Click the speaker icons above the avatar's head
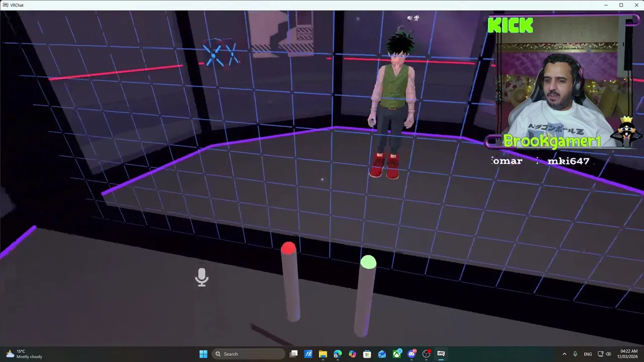Viewport: 644px width, 362px height. [x=413, y=18]
